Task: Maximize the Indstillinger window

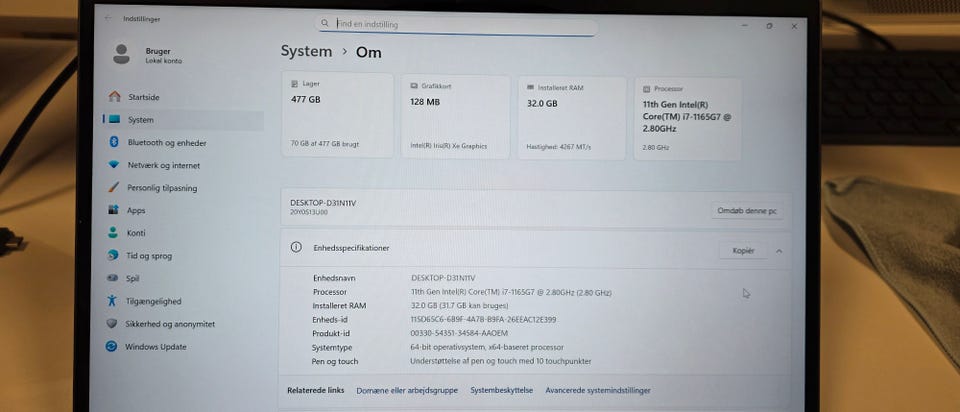Action: pyautogui.click(x=769, y=26)
